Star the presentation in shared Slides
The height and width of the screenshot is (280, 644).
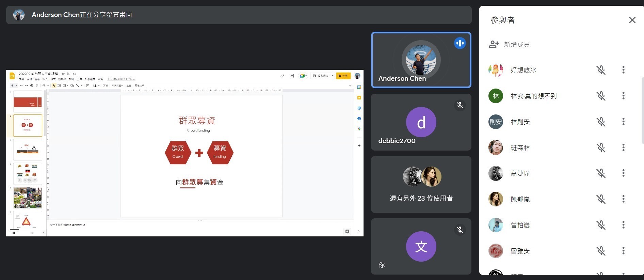click(x=63, y=74)
